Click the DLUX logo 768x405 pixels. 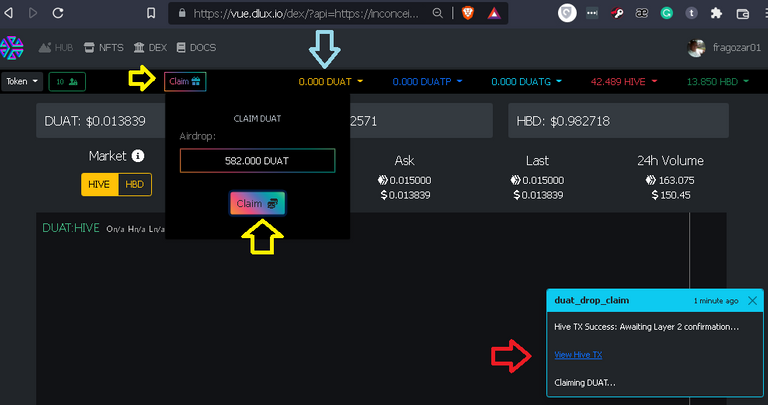[12, 48]
